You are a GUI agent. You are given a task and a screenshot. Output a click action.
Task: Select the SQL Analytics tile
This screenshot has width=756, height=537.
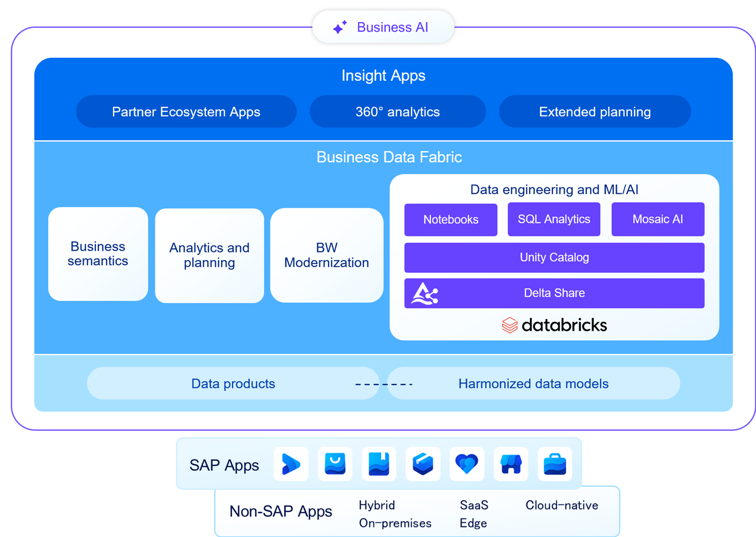(x=554, y=219)
